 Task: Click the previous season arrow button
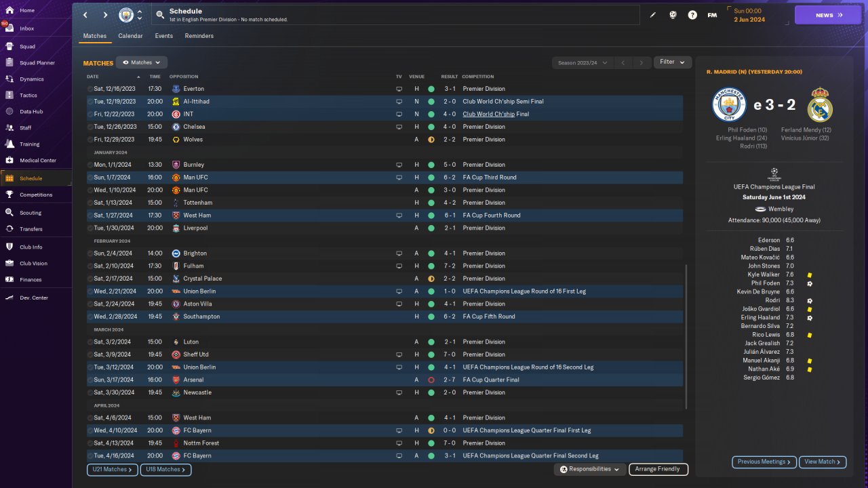(x=623, y=62)
